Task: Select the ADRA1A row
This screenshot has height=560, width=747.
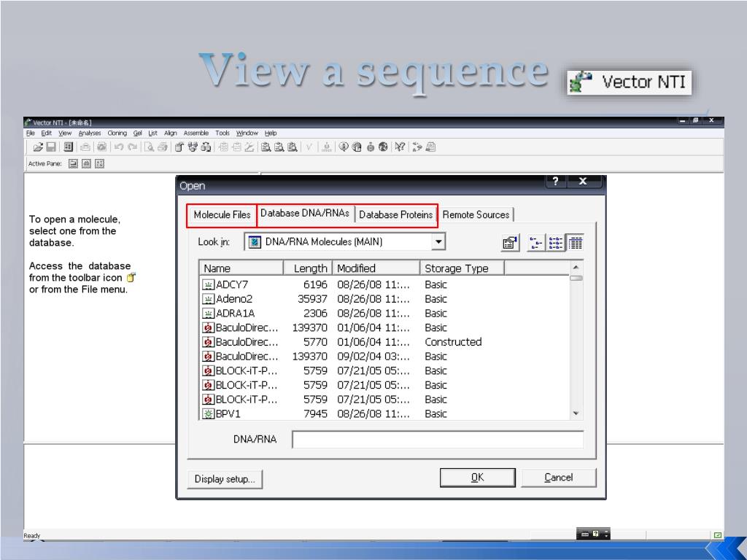Action: [384, 314]
